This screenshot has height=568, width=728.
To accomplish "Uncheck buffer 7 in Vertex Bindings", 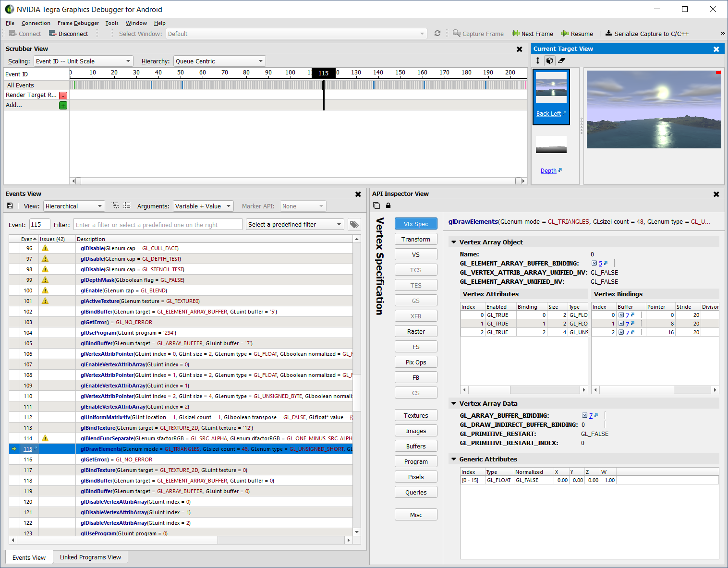I will click(622, 314).
